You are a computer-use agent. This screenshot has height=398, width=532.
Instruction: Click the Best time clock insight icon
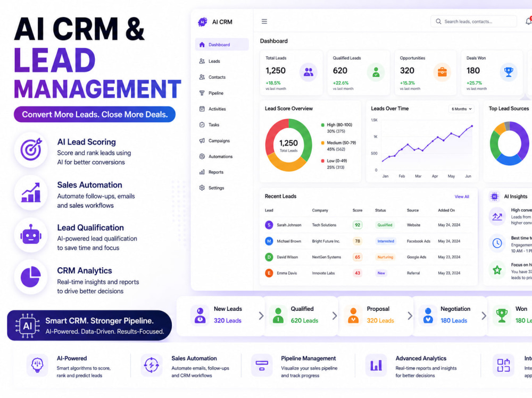pos(497,243)
